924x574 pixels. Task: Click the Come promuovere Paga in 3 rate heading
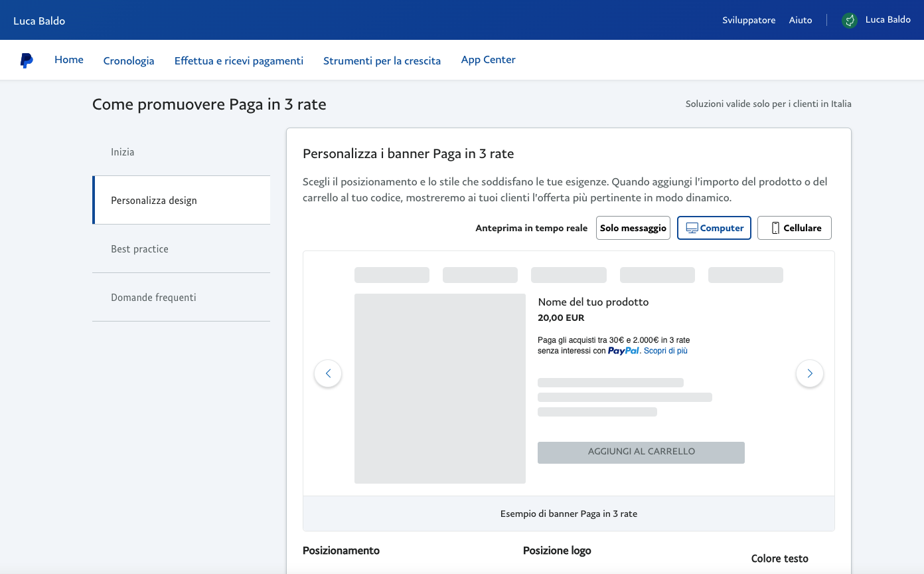pos(209,104)
